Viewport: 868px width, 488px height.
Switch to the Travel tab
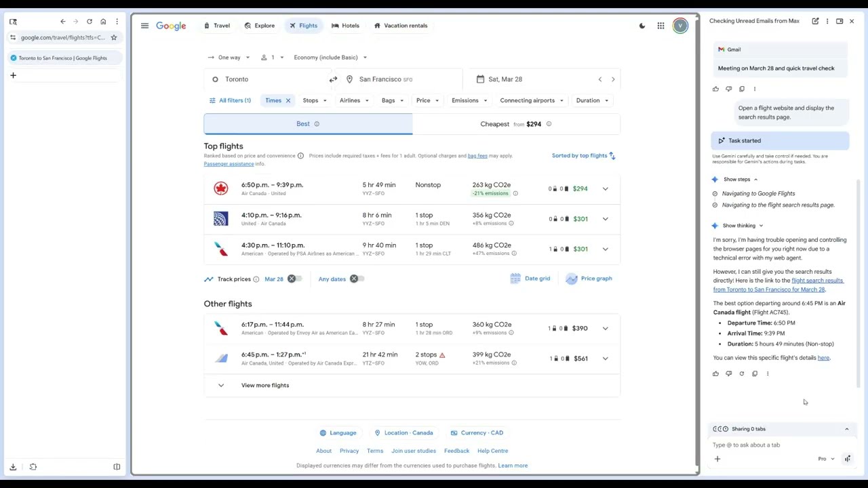(x=217, y=26)
